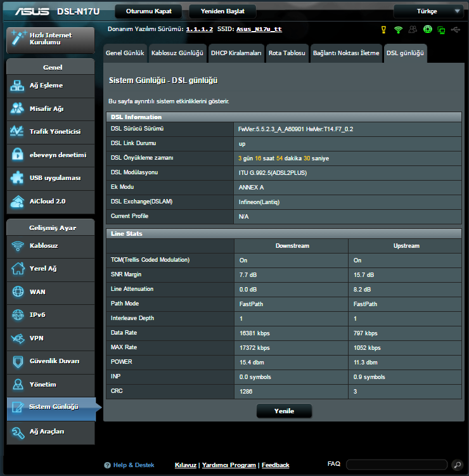Click the DSL uptime value 3 gün 16 saat
The height and width of the screenshot is (476, 469).
[x=283, y=158]
